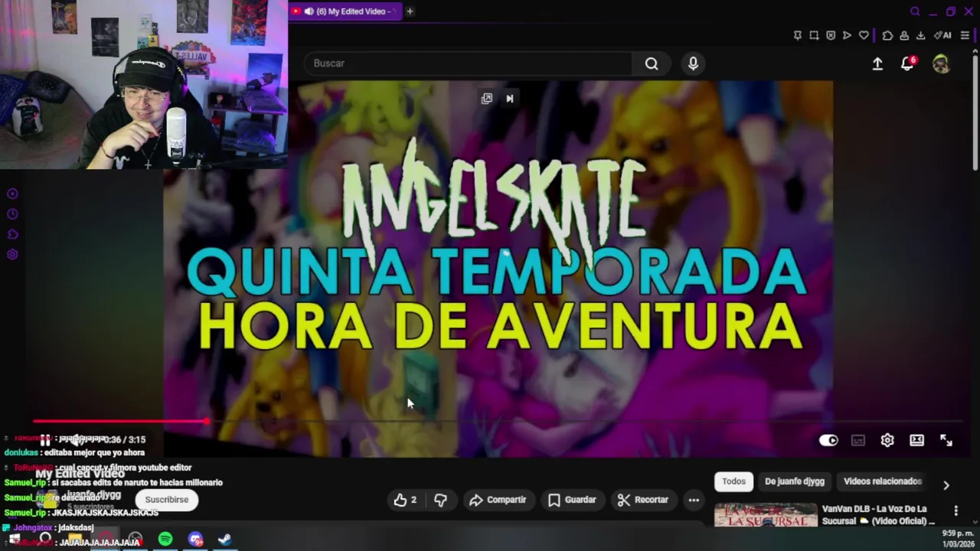The image size is (980, 551).
Task: Click the Recortar clip button
Action: (643, 500)
